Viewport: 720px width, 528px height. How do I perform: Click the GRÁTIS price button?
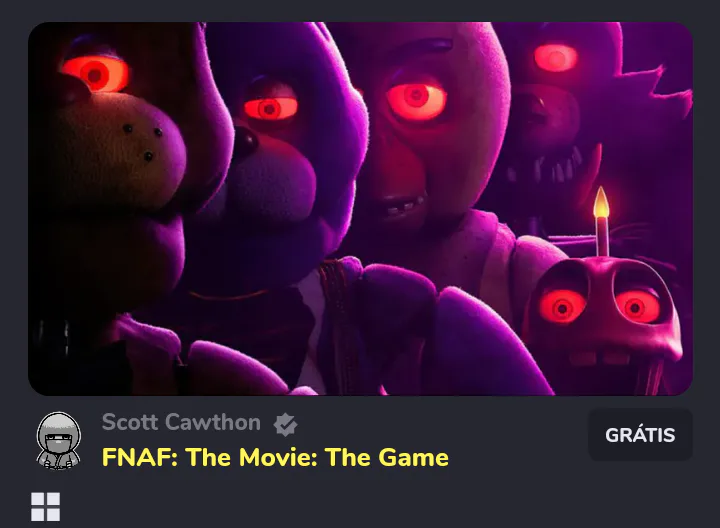tap(640, 435)
